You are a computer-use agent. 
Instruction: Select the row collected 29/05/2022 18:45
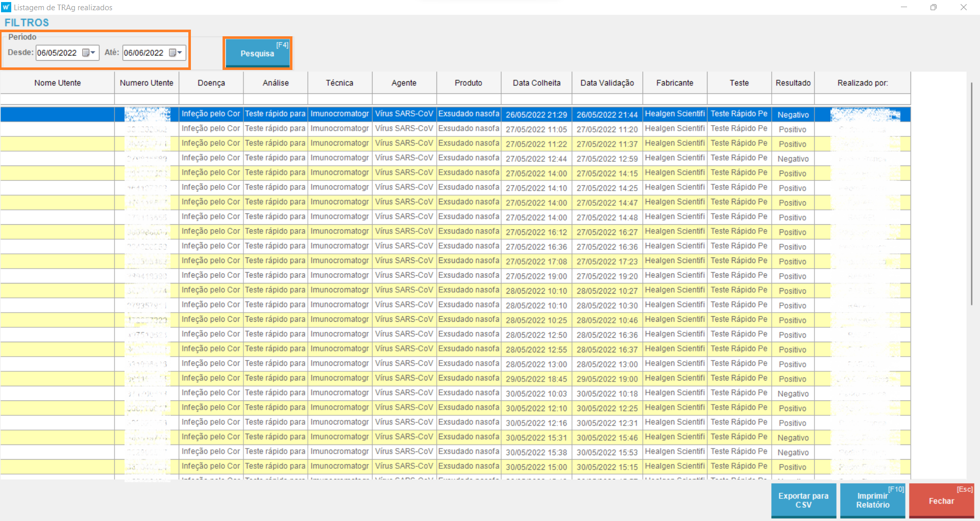tap(536, 379)
